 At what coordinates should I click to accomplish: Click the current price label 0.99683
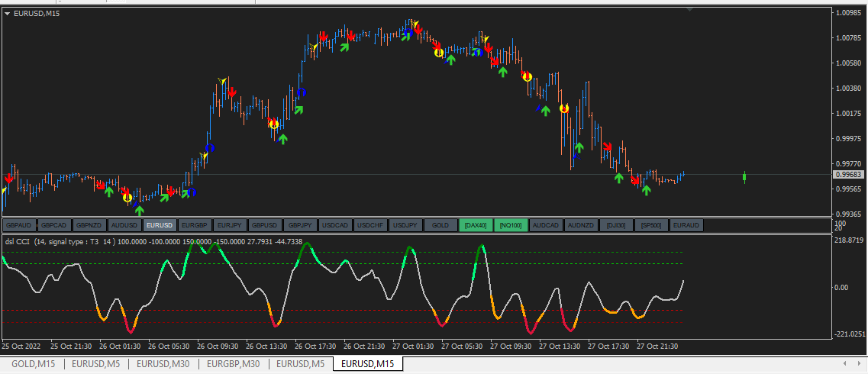[x=849, y=174]
